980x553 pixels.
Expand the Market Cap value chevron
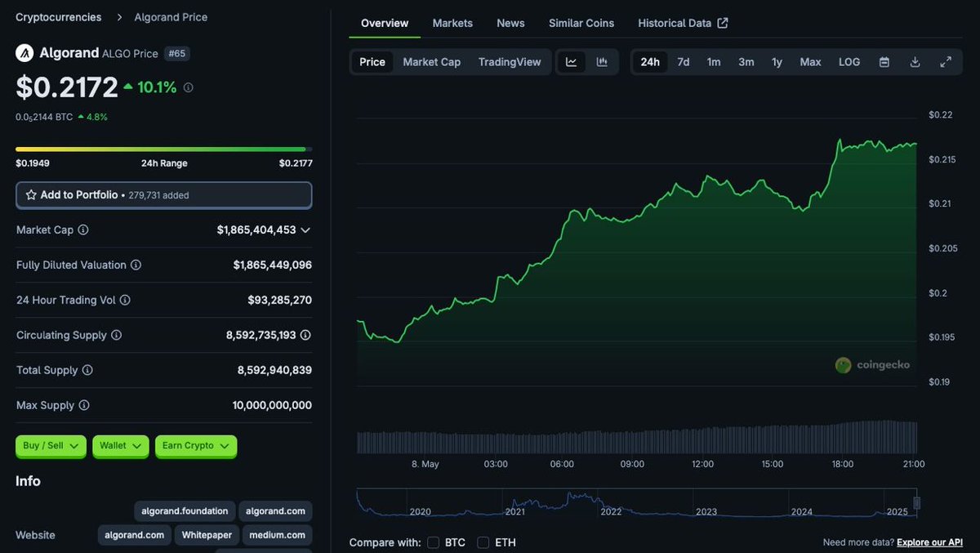pos(305,230)
